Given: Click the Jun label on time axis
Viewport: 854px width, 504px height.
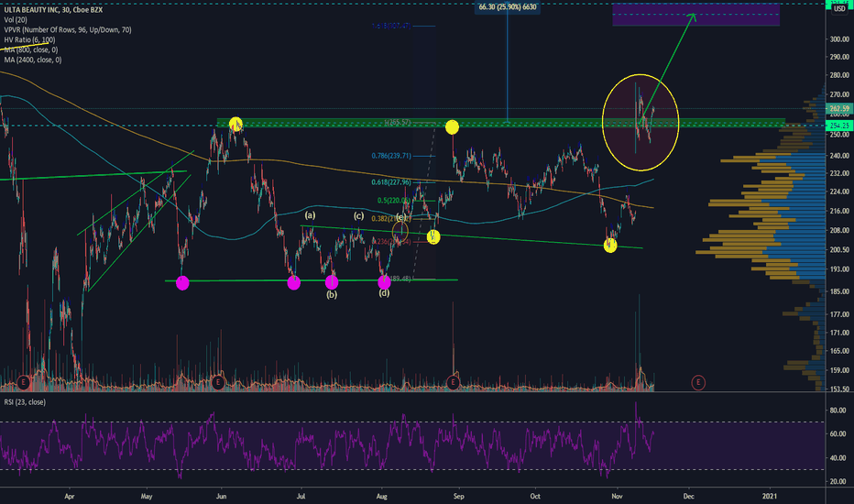Looking at the screenshot, I should pyautogui.click(x=221, y=497).
